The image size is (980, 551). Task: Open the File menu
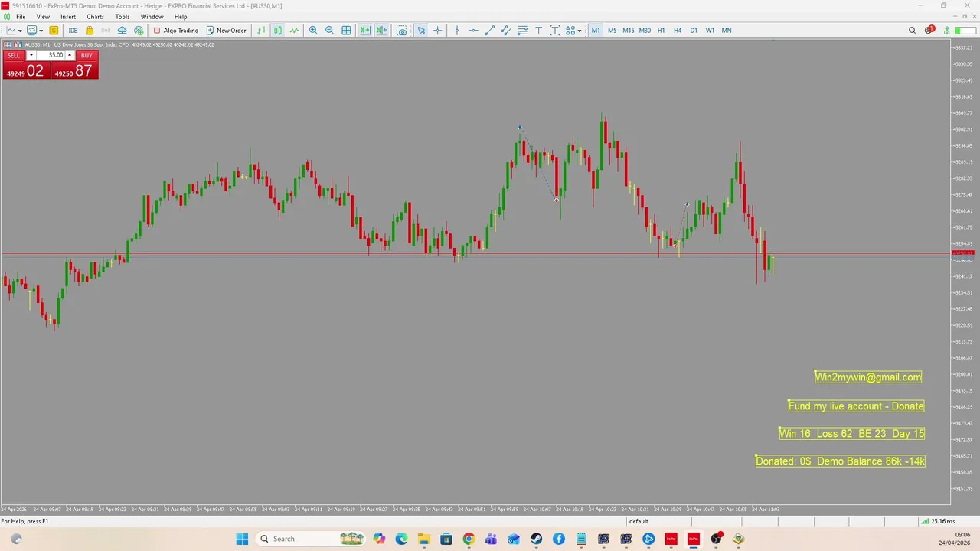tap(21, 17)
